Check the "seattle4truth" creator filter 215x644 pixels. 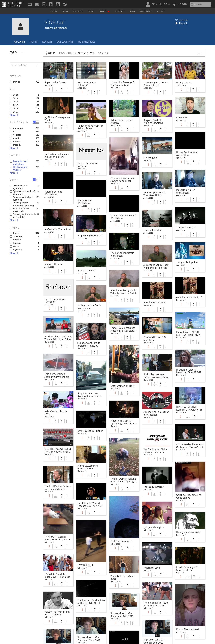pyautogui.click(x=11, y=186)
